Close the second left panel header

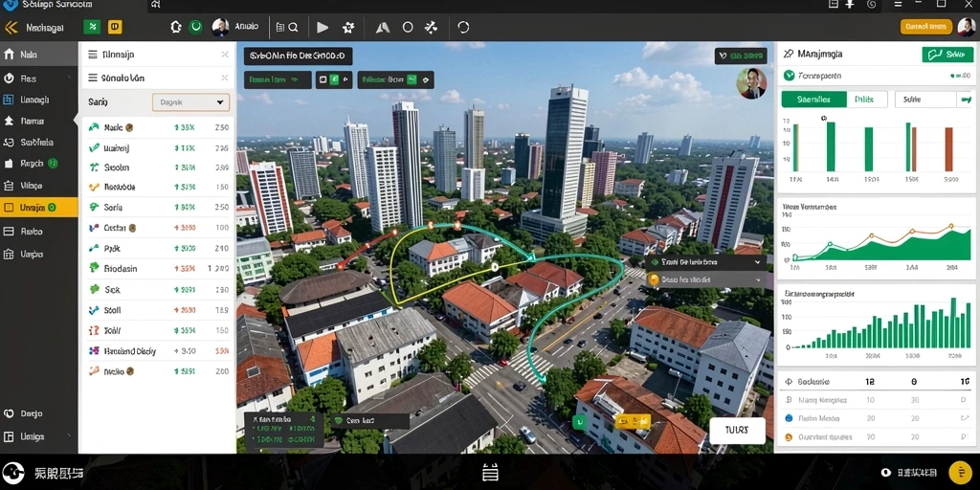point(225,78)
